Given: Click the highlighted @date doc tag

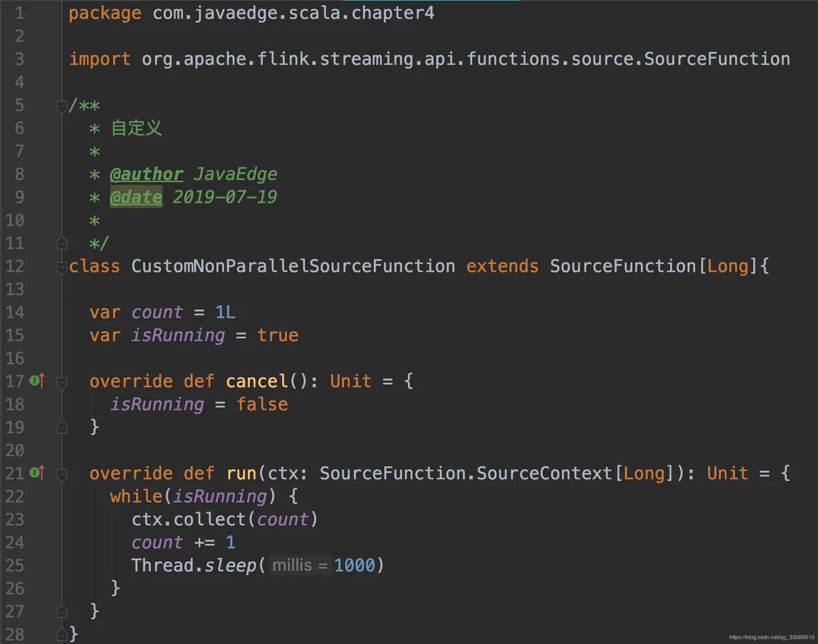Looking at the screenshot, I should click(136, 197).
